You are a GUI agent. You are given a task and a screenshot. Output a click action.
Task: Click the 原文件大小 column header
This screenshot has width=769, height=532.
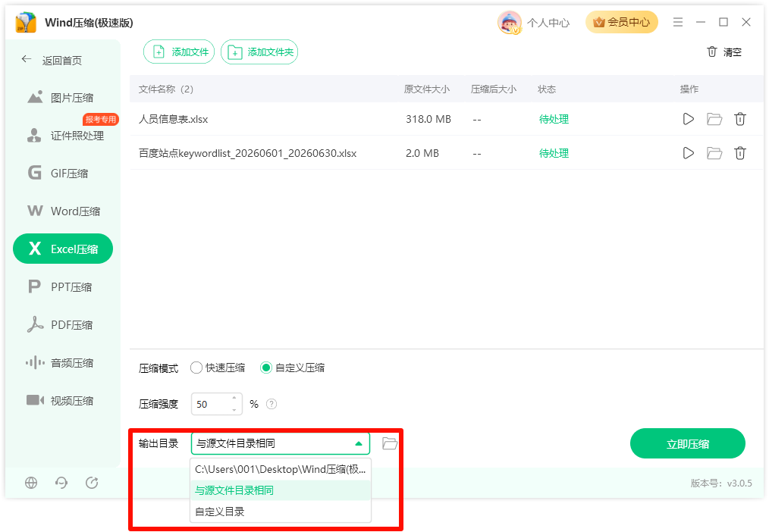click(426, 89)
